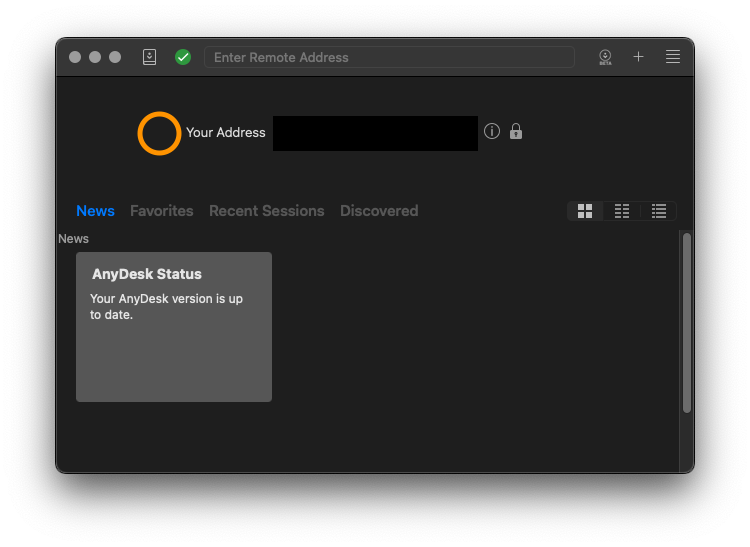Screen dimensions: 750x547
Task: Click the AnyDesk Status news card
Action: [174, 327]
